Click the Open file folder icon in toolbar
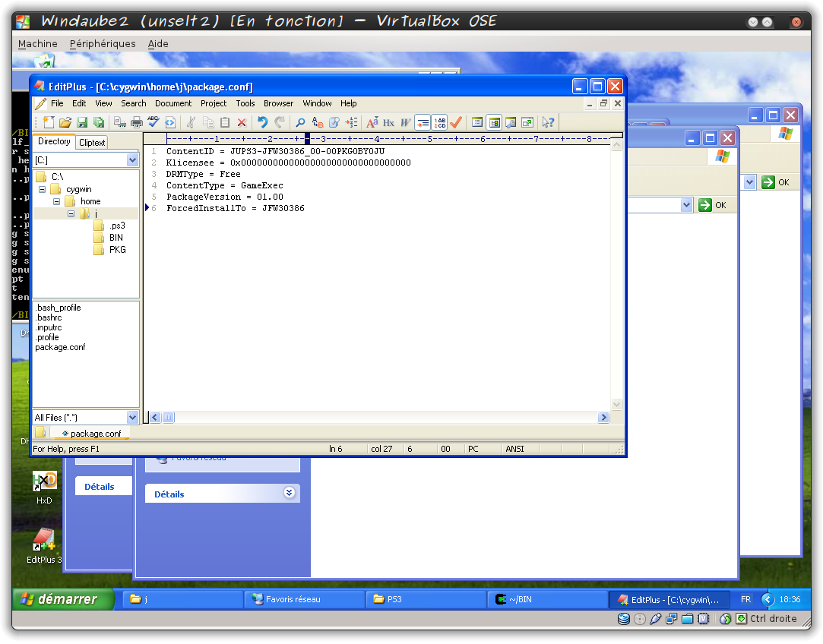Image resolution: width=823 pixels, height=644 pixels. pos(65,123)
